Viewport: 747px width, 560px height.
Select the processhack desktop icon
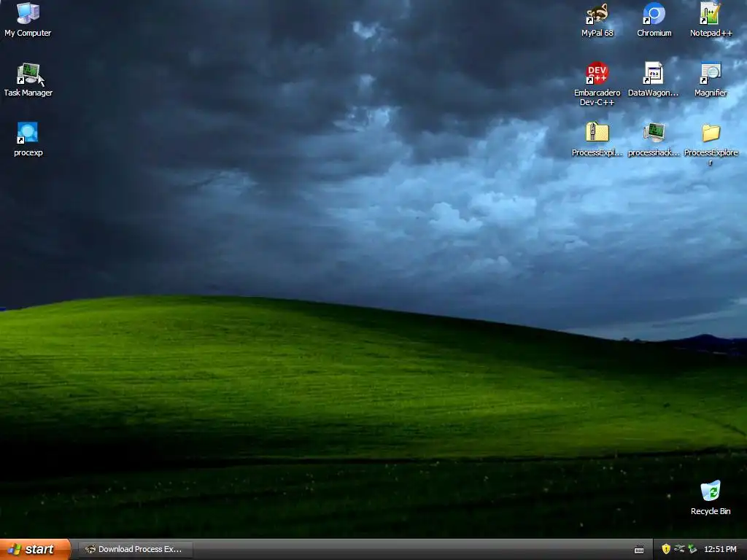[654, 139]
